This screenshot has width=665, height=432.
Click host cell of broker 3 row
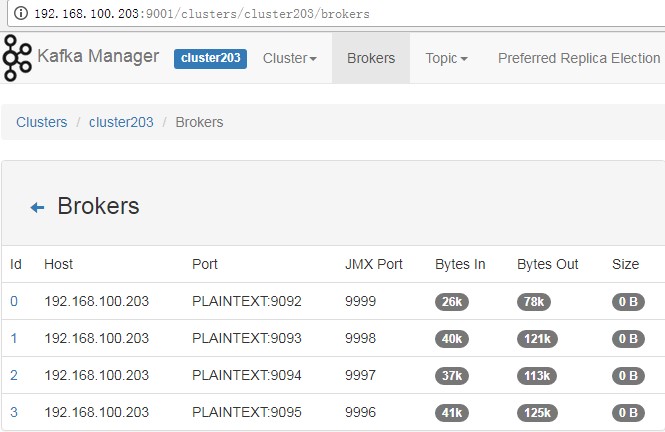pos(97,412)
